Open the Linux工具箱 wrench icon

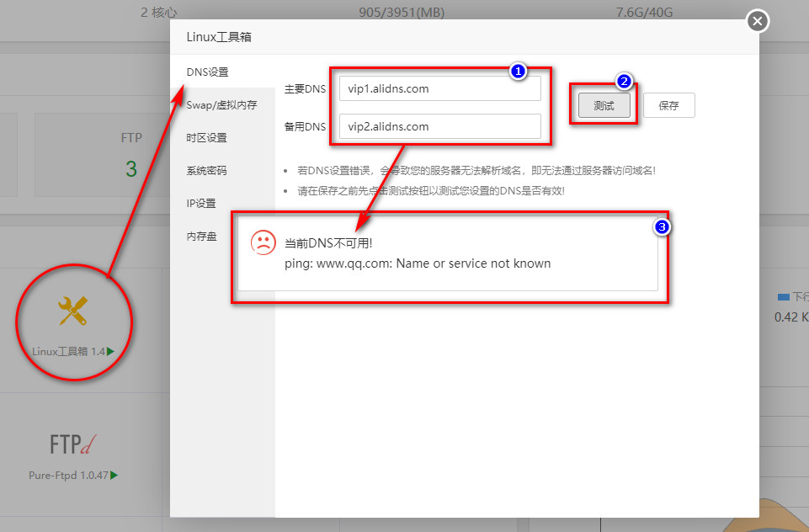coord(72,311)
